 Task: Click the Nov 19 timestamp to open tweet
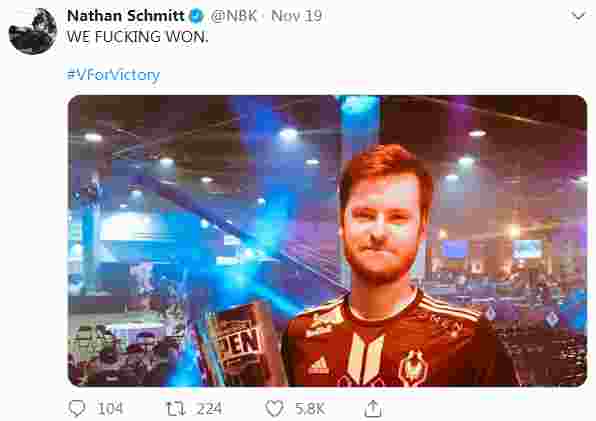296,16
